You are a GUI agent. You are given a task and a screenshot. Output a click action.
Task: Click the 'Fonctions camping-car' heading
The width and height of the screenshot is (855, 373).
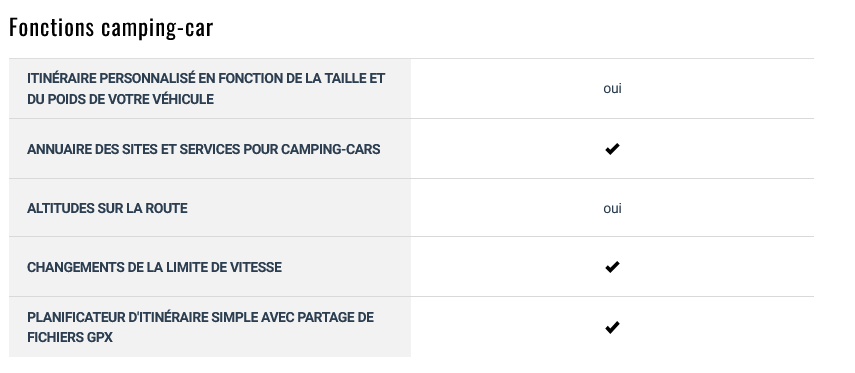[111, 28]
